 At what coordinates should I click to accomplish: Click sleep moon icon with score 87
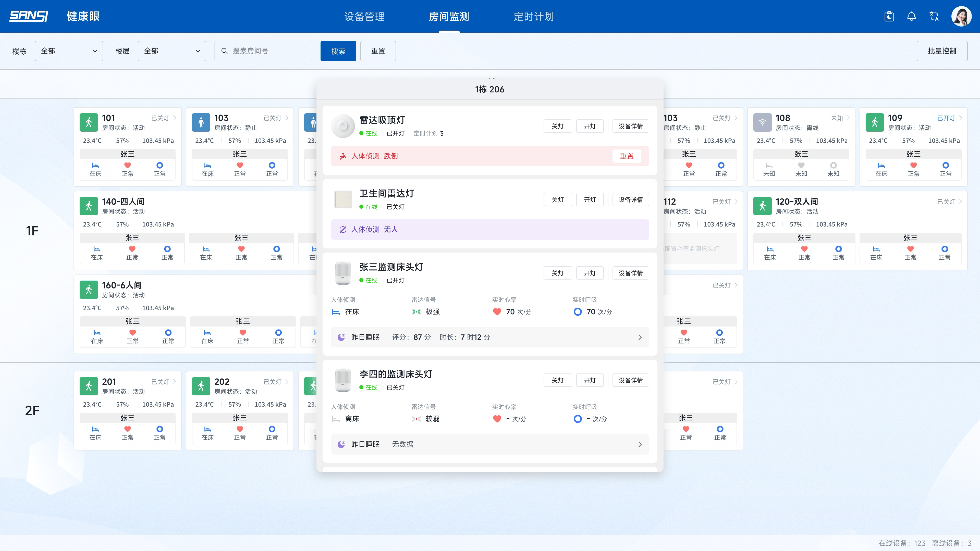[341, 337]
